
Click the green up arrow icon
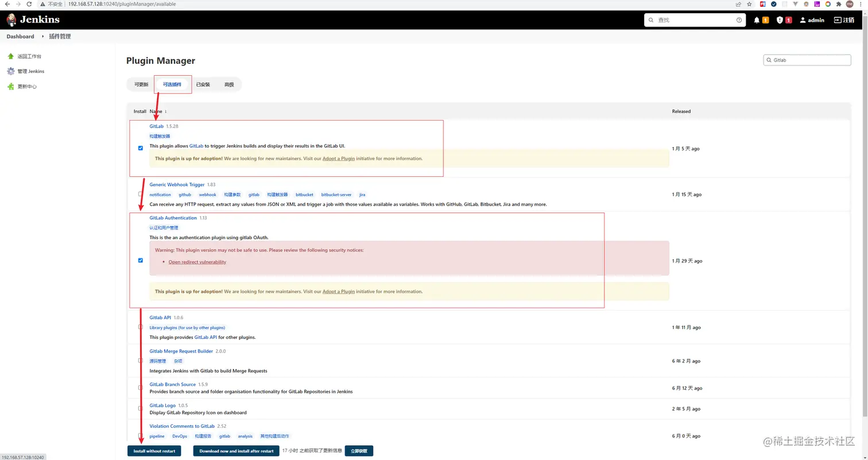[x=10, y=56]
